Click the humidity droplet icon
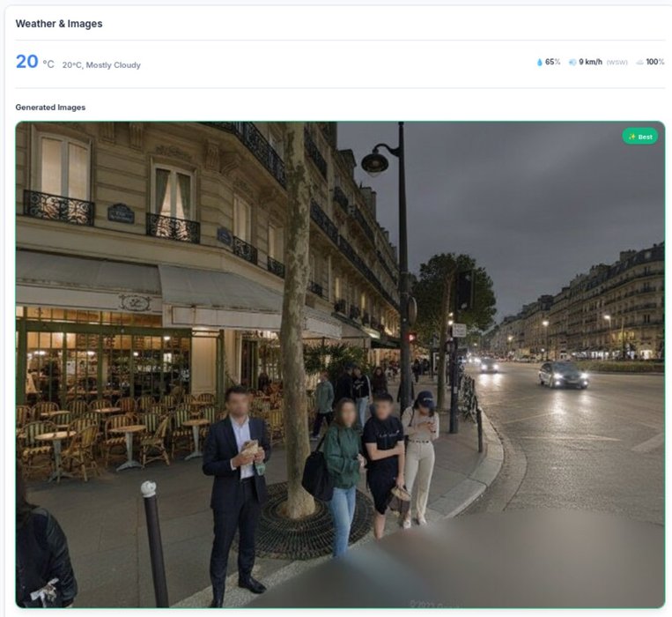Screen dimensions: 672x617 coord(540,63)
